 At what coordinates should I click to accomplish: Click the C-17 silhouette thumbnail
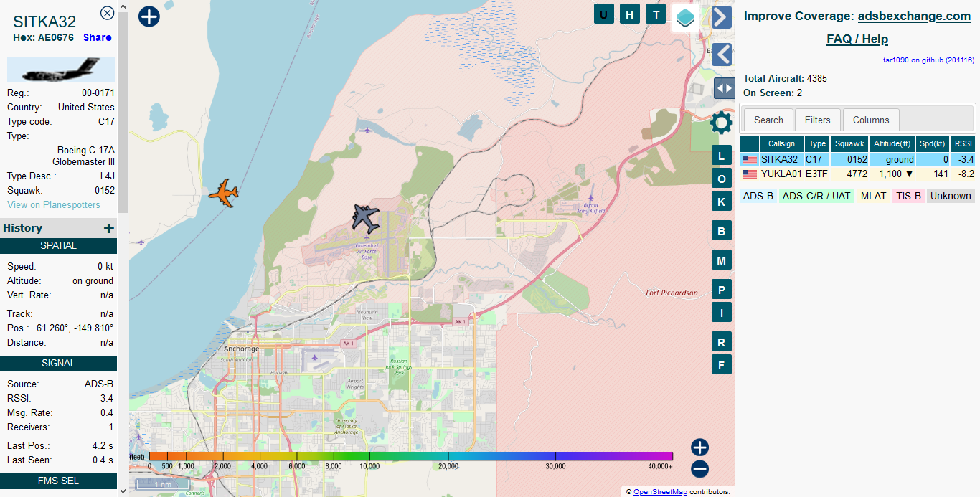61,70
